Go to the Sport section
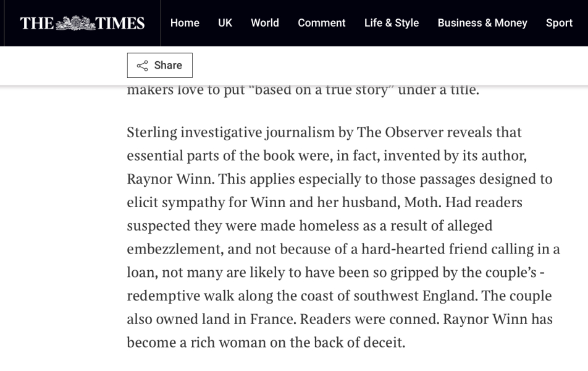 tap(559, 23)
